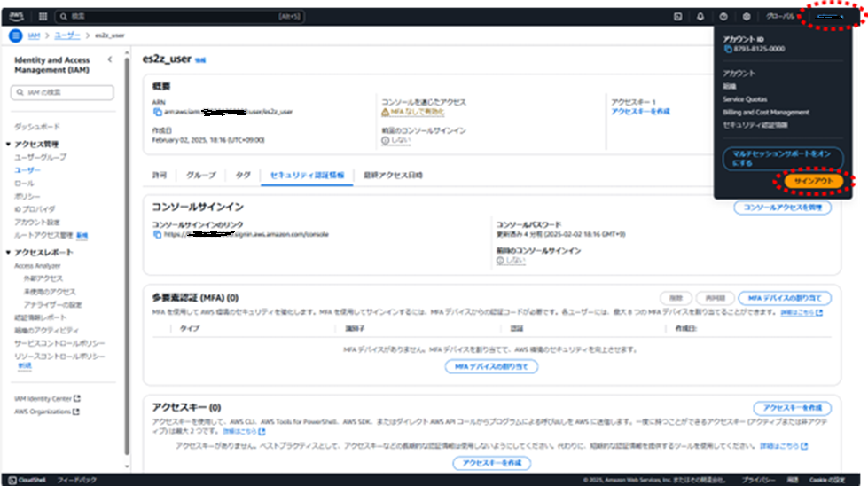This screenshot has height=486, width=868.
Task: Open the ユーザー breadcrumb link
Action: tap(67, 35)
